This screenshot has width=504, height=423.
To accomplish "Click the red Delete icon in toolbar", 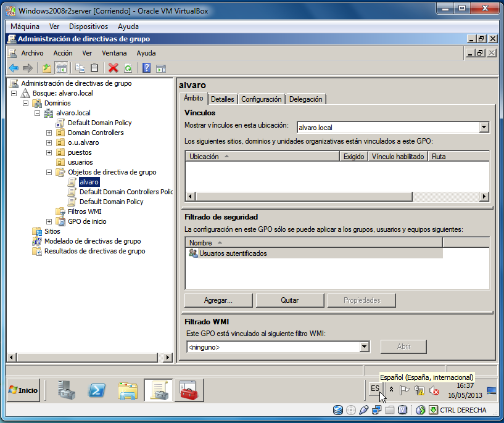I will [113, 68].
